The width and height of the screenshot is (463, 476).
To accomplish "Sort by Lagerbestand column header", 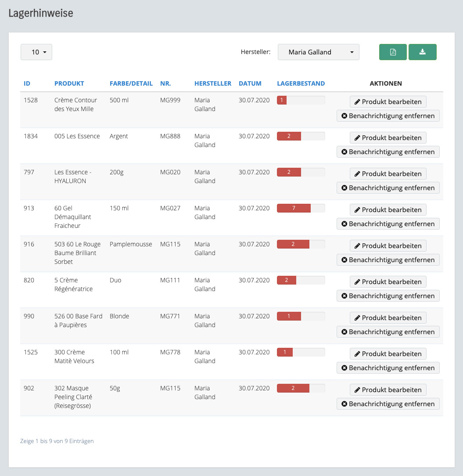I will (x=301, y=83).
